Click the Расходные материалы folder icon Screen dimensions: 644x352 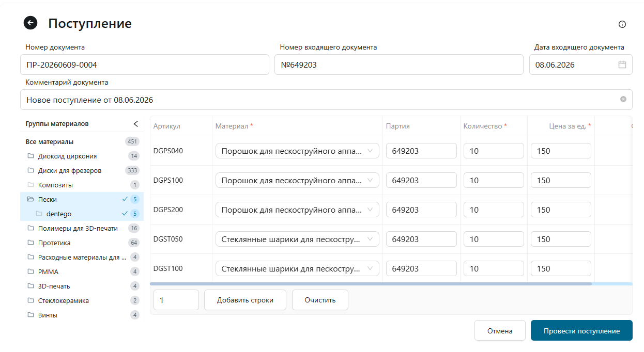click(x=30, y=257)
